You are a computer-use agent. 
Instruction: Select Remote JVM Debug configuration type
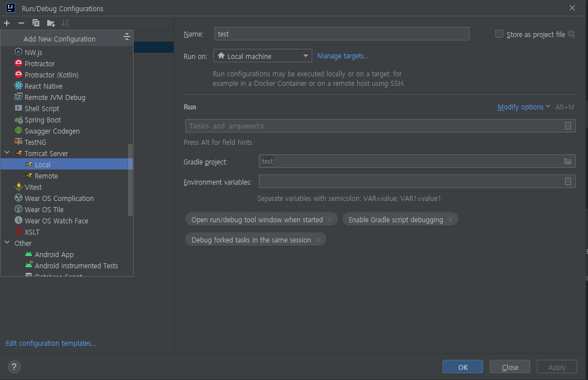tap(67, 98)
